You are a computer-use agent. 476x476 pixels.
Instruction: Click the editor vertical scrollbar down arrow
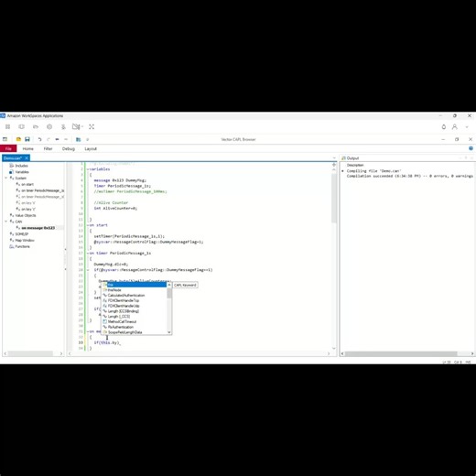point(334,348)
